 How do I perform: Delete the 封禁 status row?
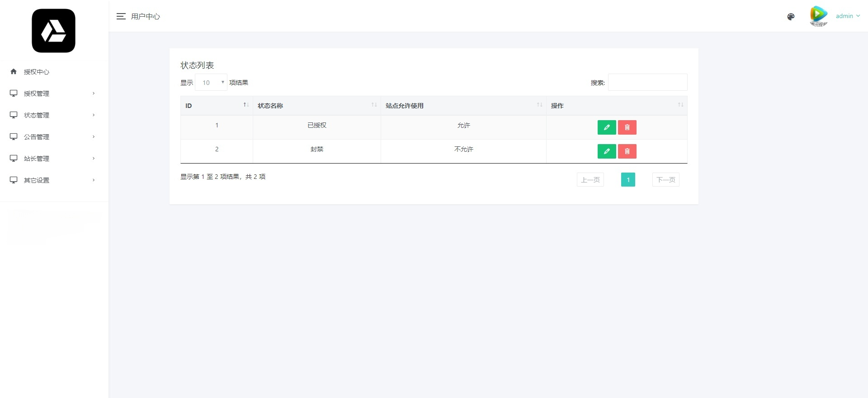(627, 151)
